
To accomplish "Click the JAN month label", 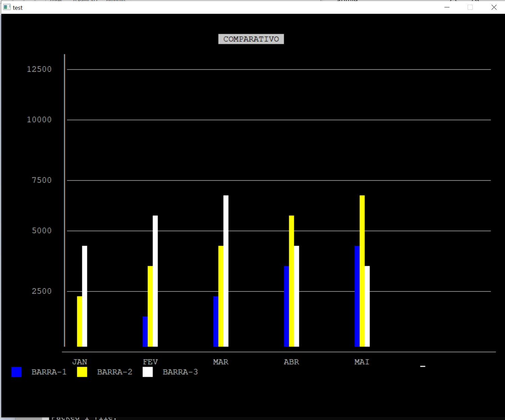I will point(80,362).
